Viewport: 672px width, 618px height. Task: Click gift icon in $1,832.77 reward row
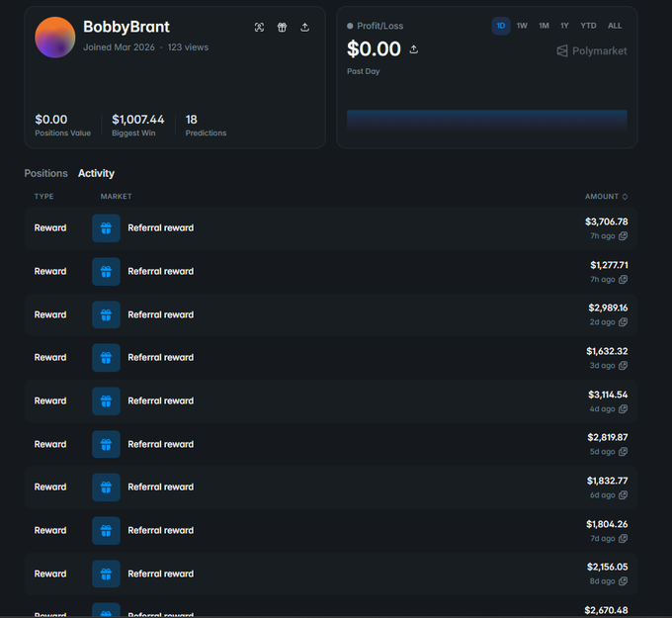(x=106, y=487)
